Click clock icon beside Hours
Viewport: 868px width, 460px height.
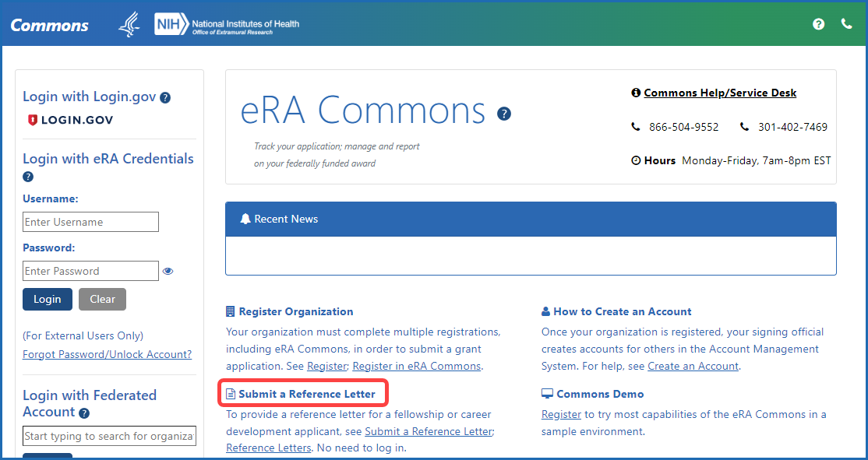click(x=636, y=161)
